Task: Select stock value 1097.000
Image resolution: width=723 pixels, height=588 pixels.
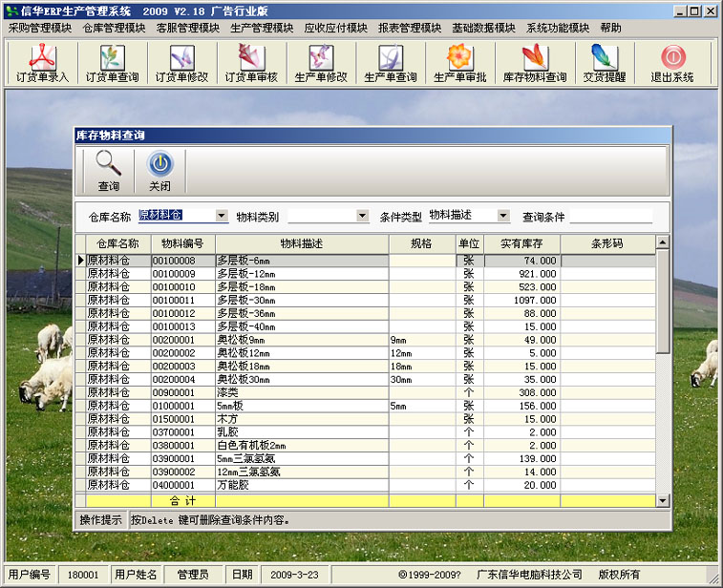Action: [522, 301]
